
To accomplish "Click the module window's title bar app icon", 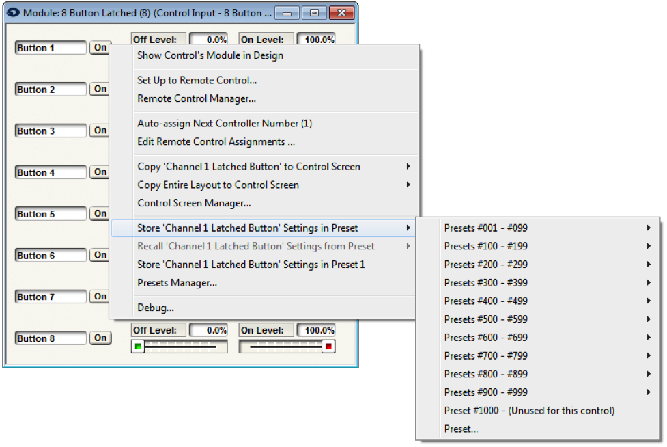I will [x=14, y=12].
